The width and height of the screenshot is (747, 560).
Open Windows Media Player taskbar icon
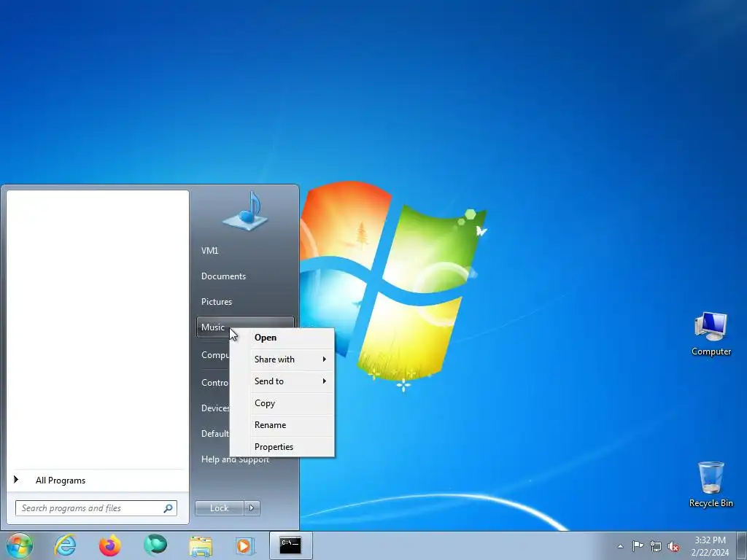245,545
